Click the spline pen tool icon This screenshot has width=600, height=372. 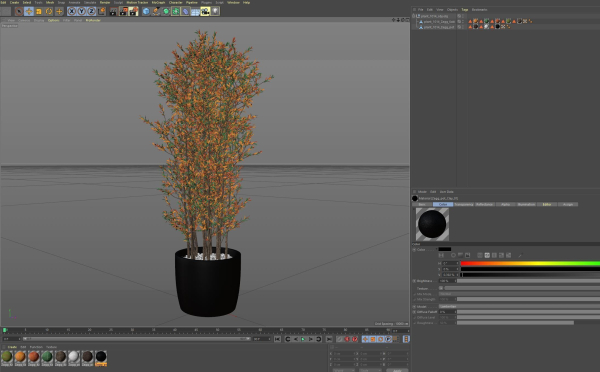pyautogui.click(x=156, y=11)
